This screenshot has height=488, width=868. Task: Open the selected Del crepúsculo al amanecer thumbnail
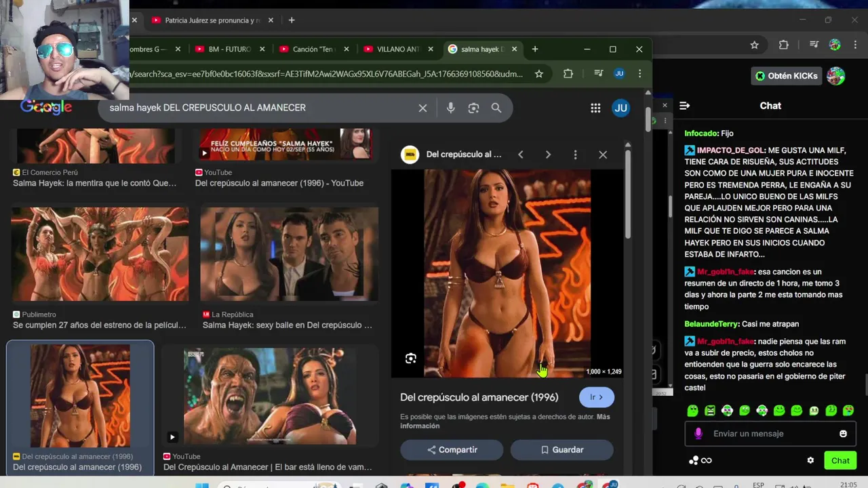pyautogui.click(x=80, y=396)
